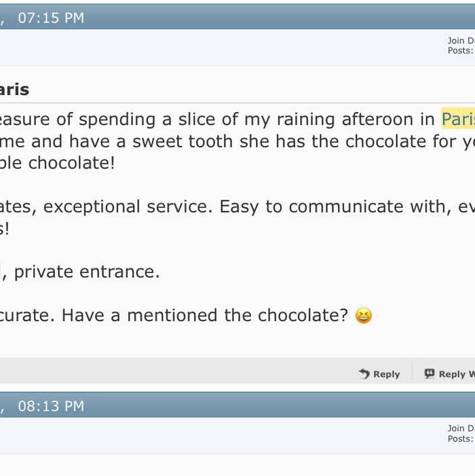Click the "Have a mentioned the chocolate?" sentence

click(237, 315)
